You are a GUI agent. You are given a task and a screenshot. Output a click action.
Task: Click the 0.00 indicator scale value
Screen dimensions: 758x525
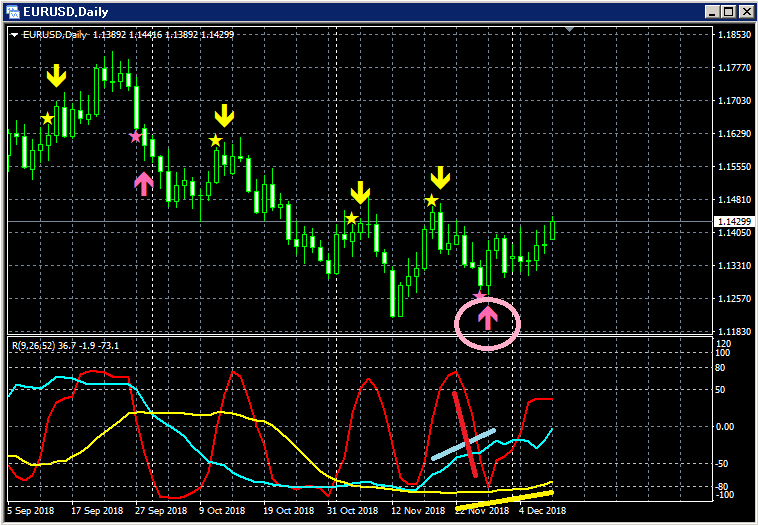click(724, 426)
